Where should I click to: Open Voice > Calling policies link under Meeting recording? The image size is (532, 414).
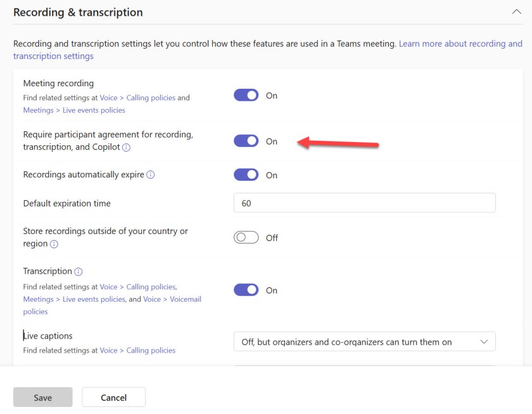137,98
